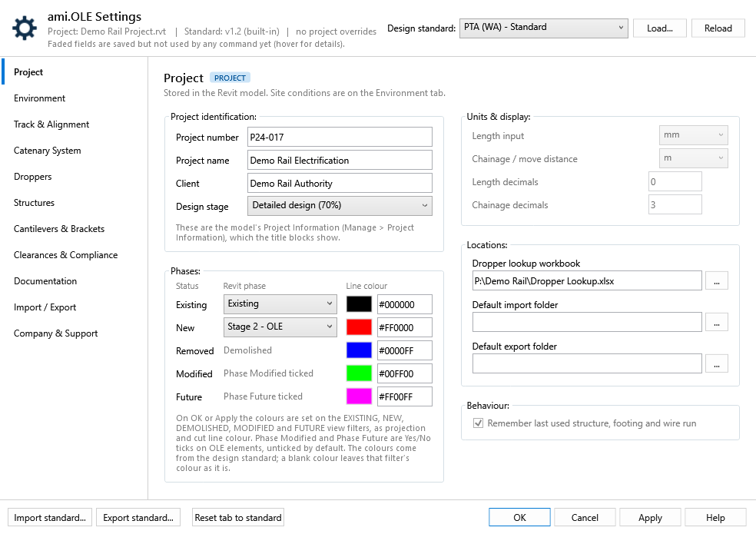Click the Apply button
Screen dimensions: 756x534
tap(650, 518)
